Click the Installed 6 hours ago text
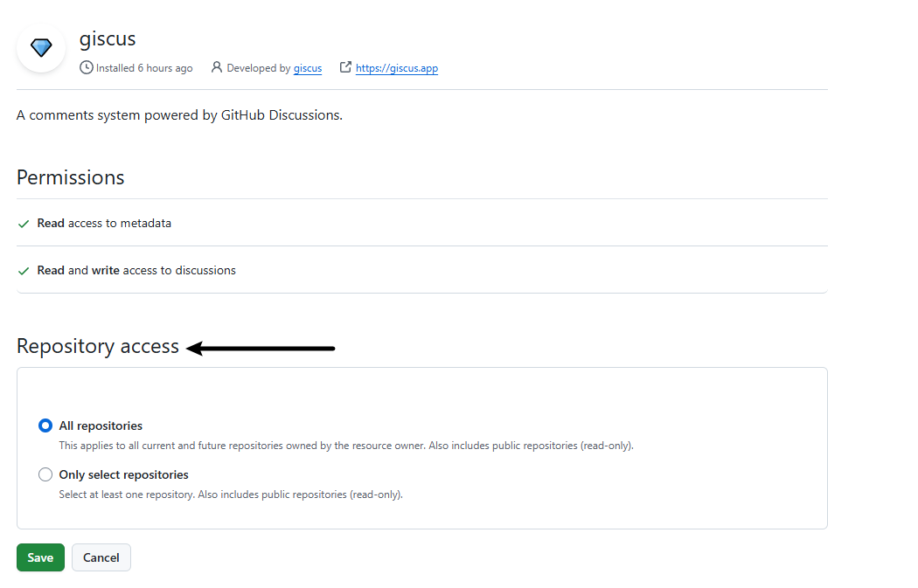This screenshot has width=918, height=588. [144, 68]
